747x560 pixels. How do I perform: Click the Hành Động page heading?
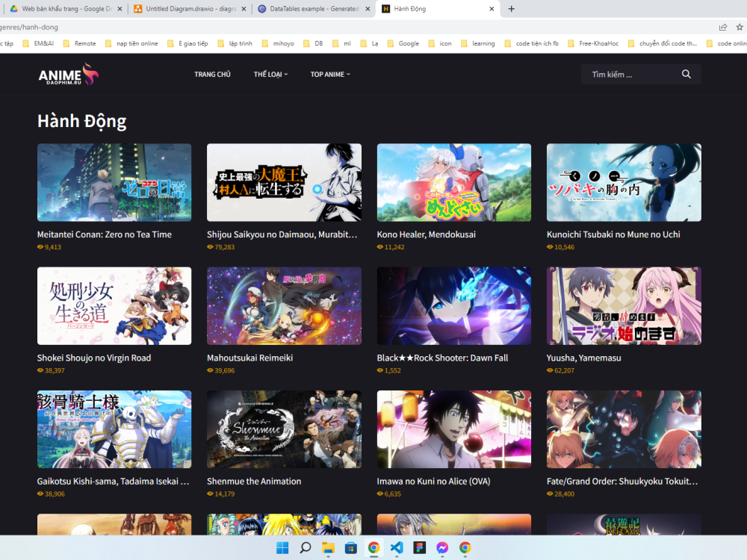pyautogui.click(x=82, y=121)
